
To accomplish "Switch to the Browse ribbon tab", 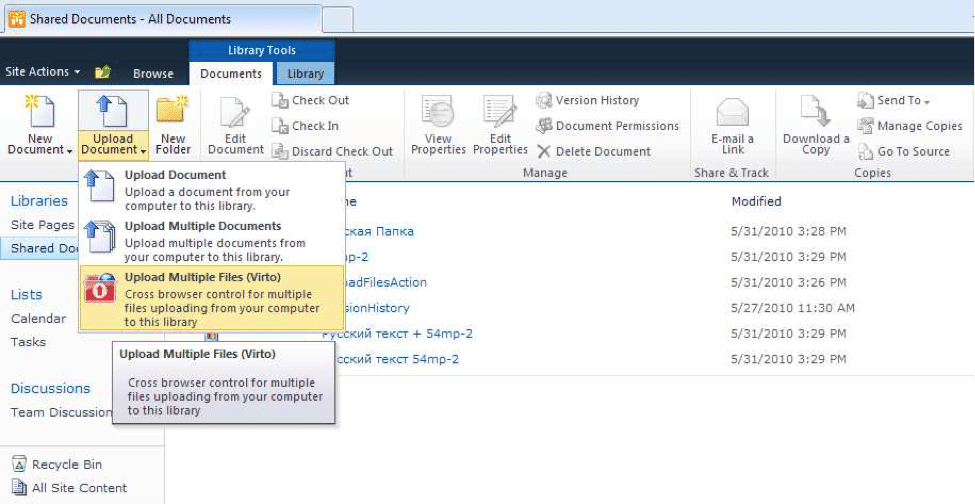I will pos(153,73).
